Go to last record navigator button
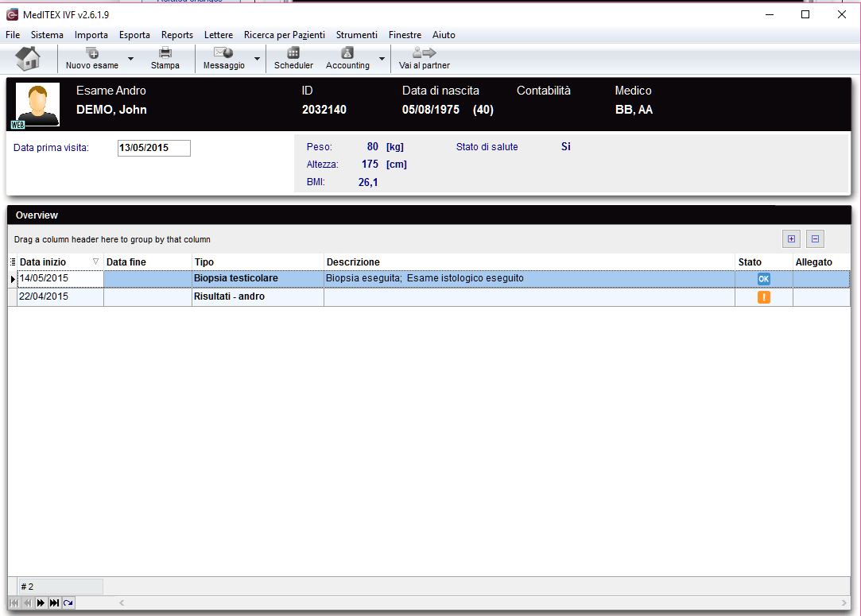The image size is (861, 616). (54, 602)
